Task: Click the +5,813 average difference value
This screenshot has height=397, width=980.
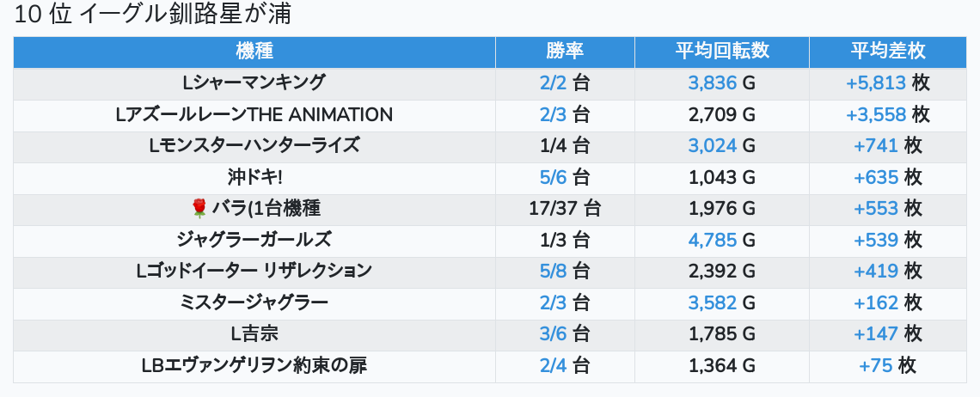Action: [875, 83]
